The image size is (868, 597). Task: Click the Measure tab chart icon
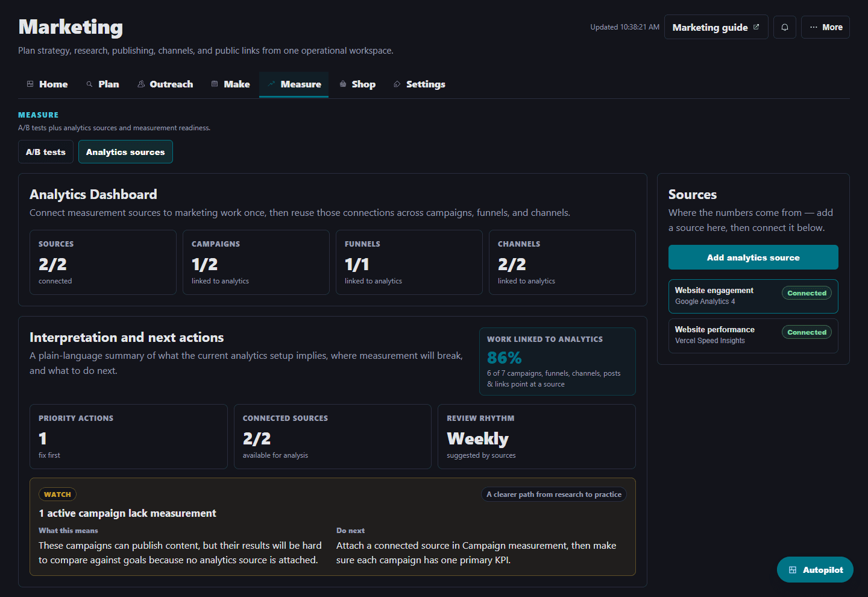coord(271,84)
